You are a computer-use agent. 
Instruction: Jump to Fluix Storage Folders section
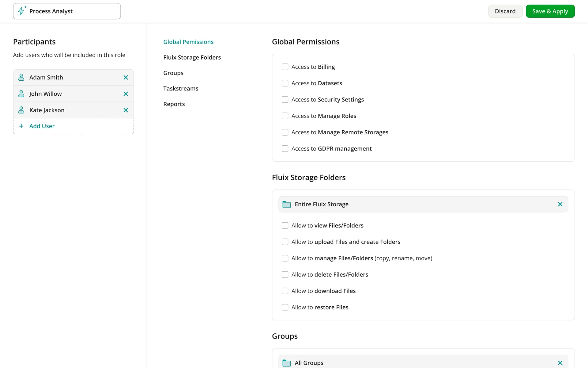coord(192,57)
